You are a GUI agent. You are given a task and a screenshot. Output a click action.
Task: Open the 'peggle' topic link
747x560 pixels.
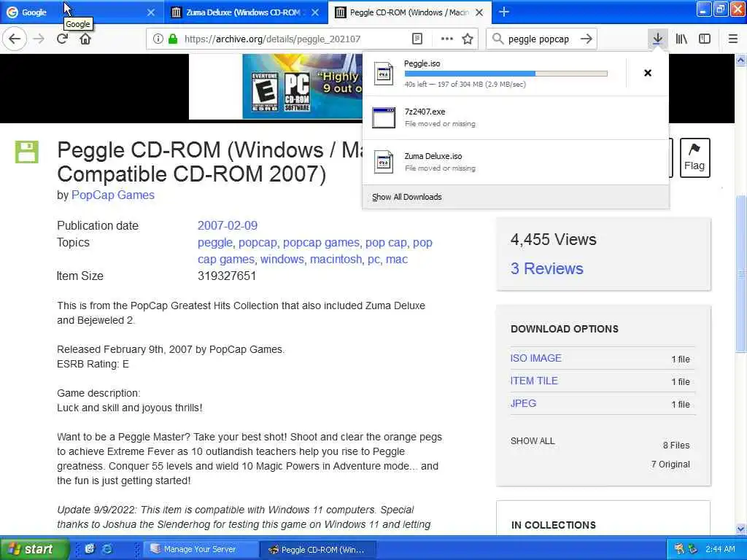(215, 242)
